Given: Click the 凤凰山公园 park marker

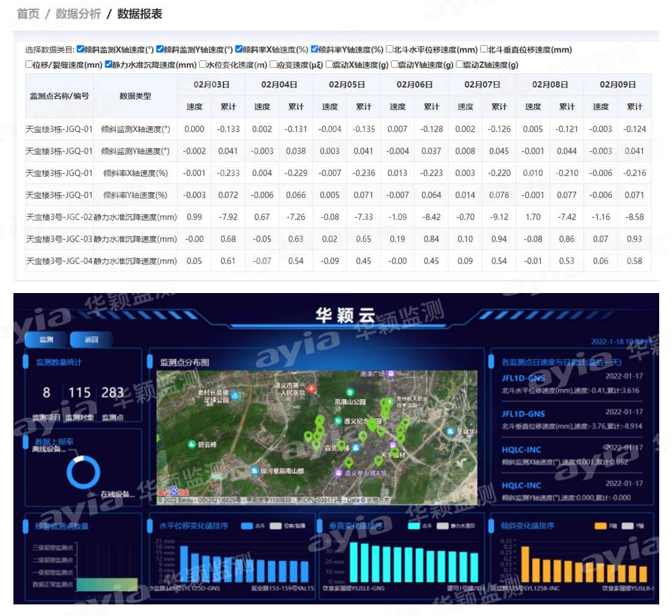Looking at the screenshot, I should click(x=350, y=393).
